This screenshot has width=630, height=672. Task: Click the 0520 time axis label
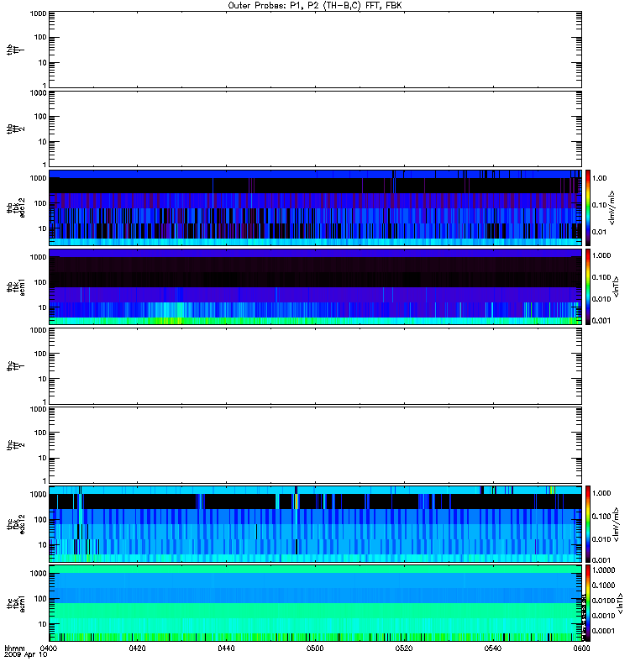coord(404,648)
